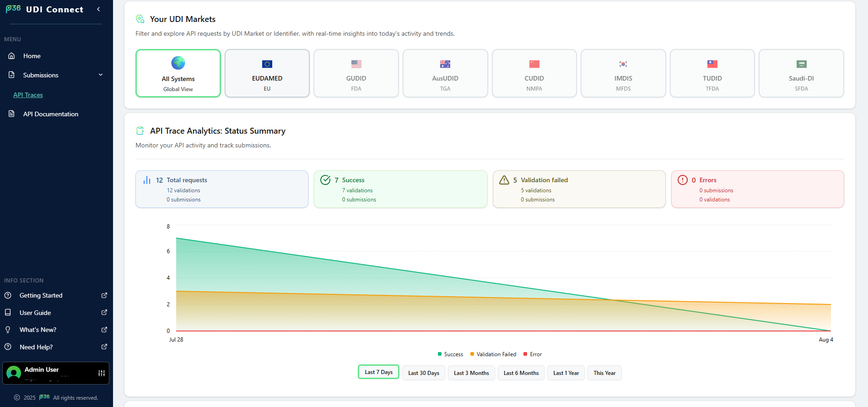
Task: Click the Errors summary card
Action: pos(758,189)
